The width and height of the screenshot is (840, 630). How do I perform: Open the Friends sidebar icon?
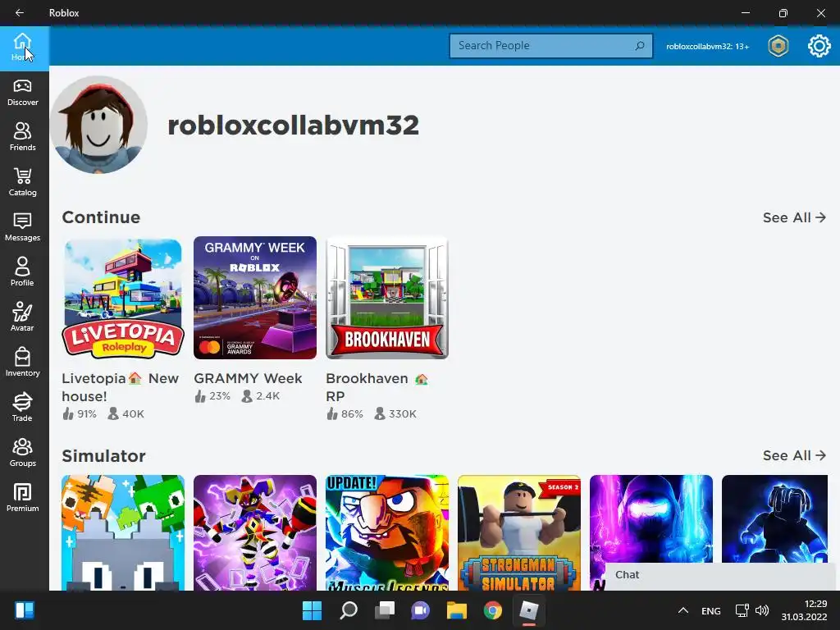[x=22, y=138]
